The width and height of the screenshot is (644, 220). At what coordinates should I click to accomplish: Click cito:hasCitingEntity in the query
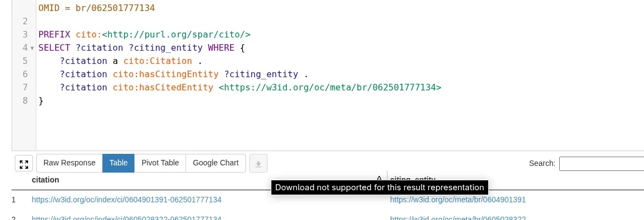click(166, 74)
